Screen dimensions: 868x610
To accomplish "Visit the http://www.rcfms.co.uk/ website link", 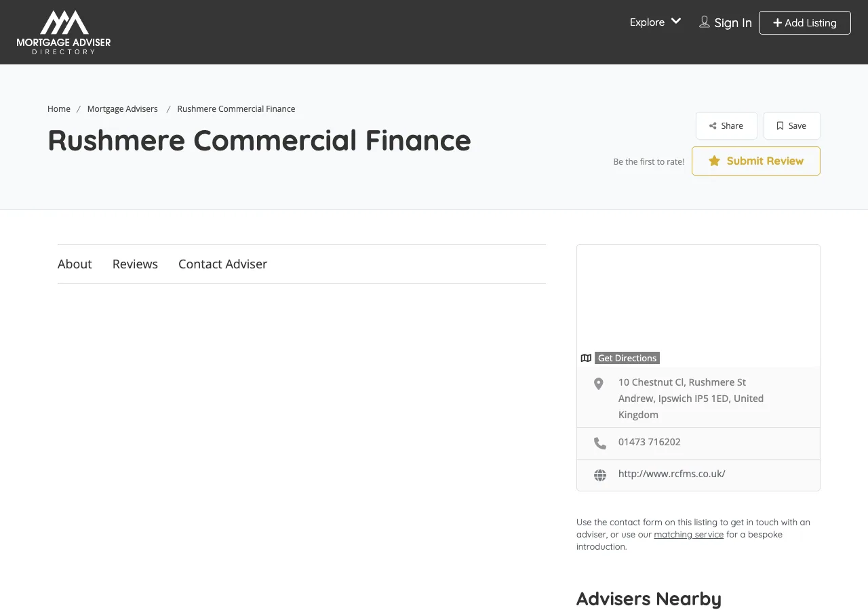I will (x=671, y=474).
